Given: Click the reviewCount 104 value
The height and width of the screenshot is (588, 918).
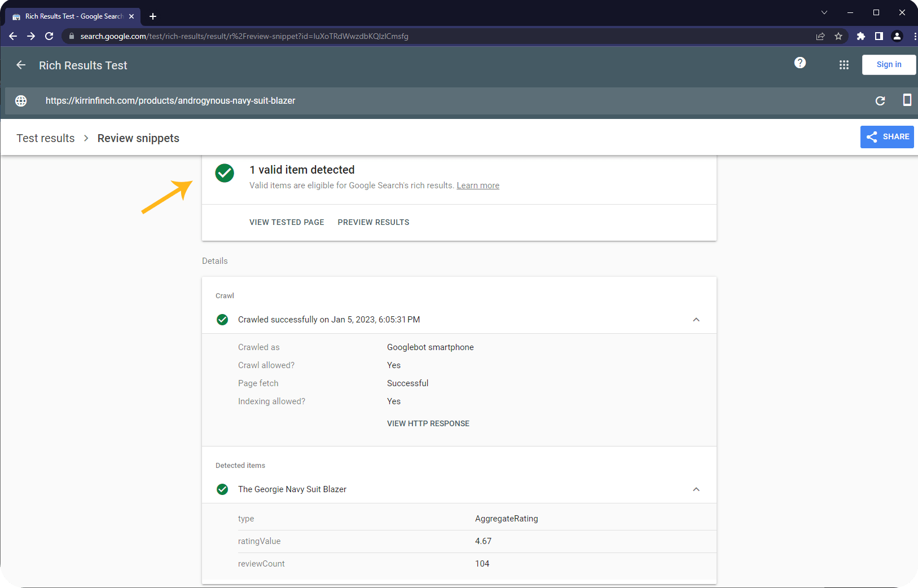Looking at the screenshot, I should (x=482, y=564).
